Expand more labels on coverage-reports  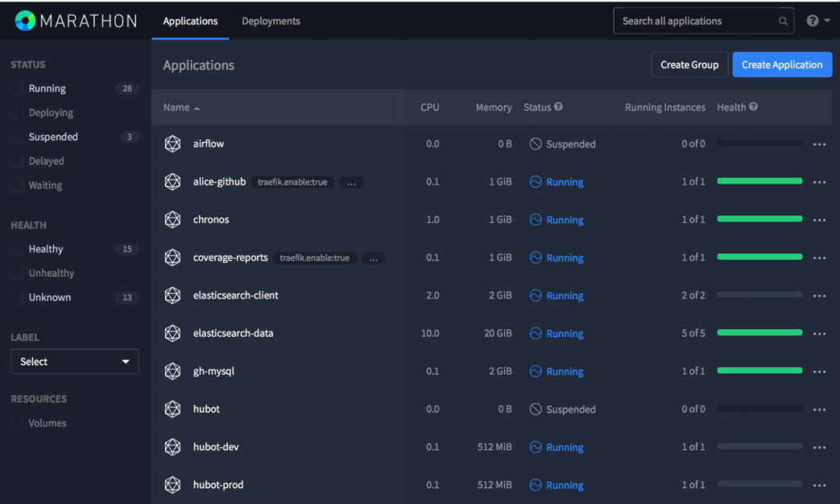[373, 258]
